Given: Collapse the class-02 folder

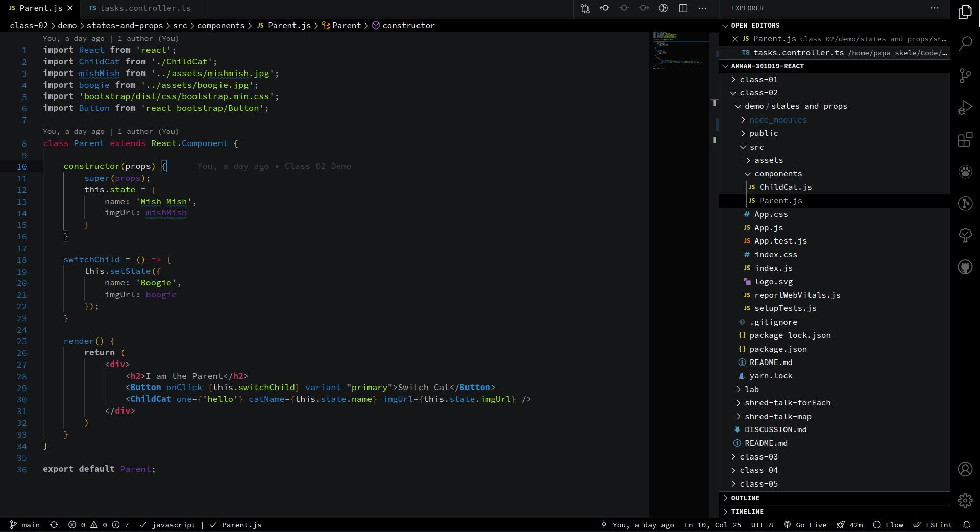Looking at the screenshot, I should point(835,93).
